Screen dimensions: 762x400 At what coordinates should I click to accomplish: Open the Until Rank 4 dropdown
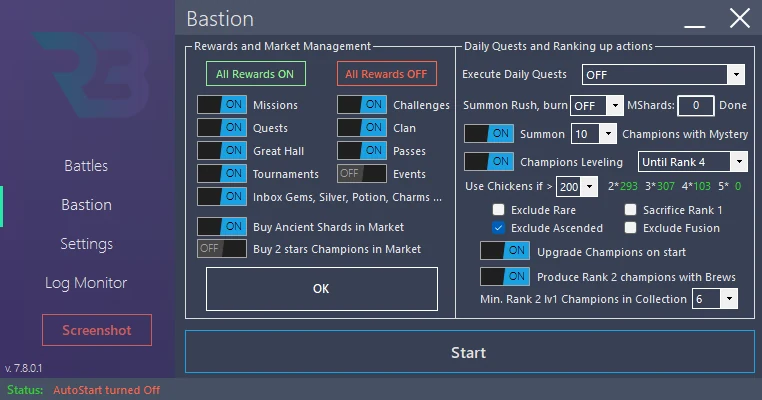[x=693, y=162]
